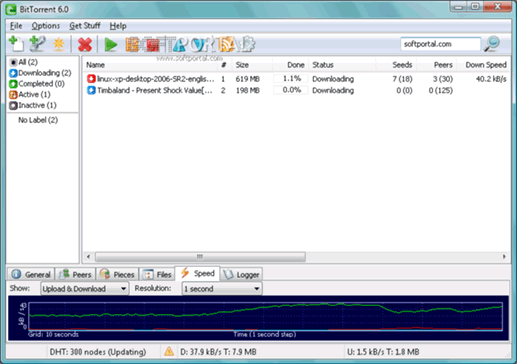Select the linux-xp-desktop-2006-SR2 torrent name
Viewport: 517px width, 364px height.
pyautogui.click(x=155, y=79)
